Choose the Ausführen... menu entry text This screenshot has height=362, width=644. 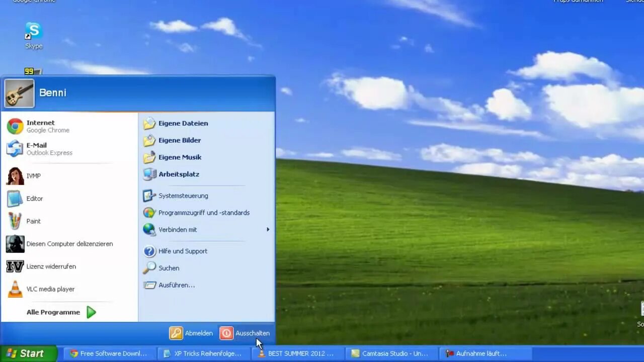(x=177, y=285)
